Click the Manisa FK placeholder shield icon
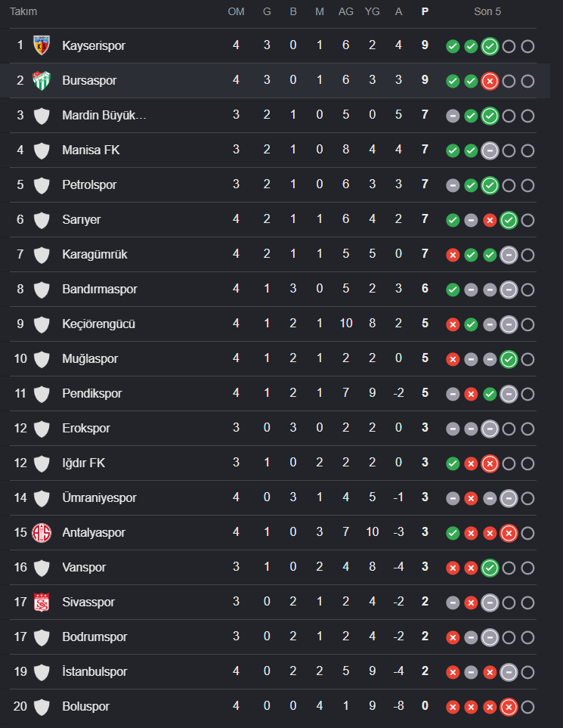 pyautogui.click(x=42, y=150)
